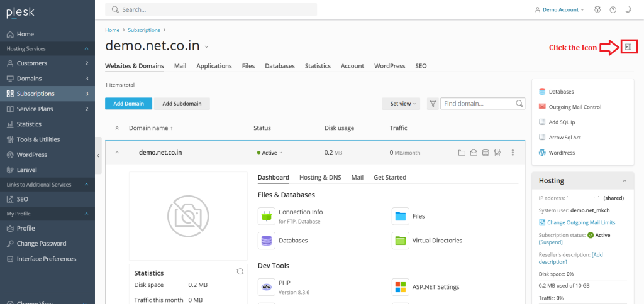Open Profile in the sidebar
Screen dimensions: 644x304
(47, 228)
